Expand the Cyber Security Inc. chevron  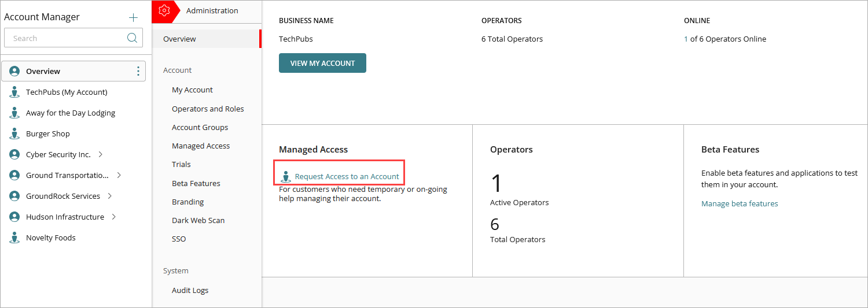[101, 154]
